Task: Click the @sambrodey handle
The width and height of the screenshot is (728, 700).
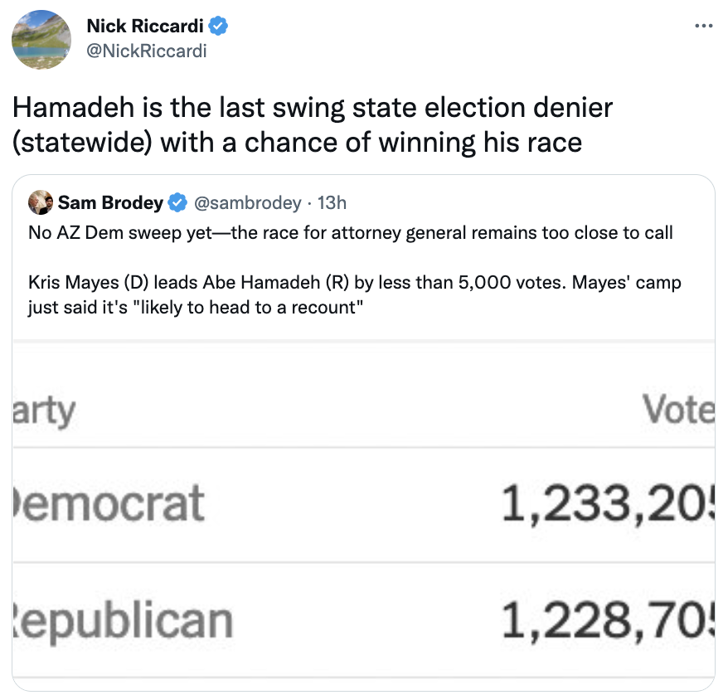Action: point(247,203)
